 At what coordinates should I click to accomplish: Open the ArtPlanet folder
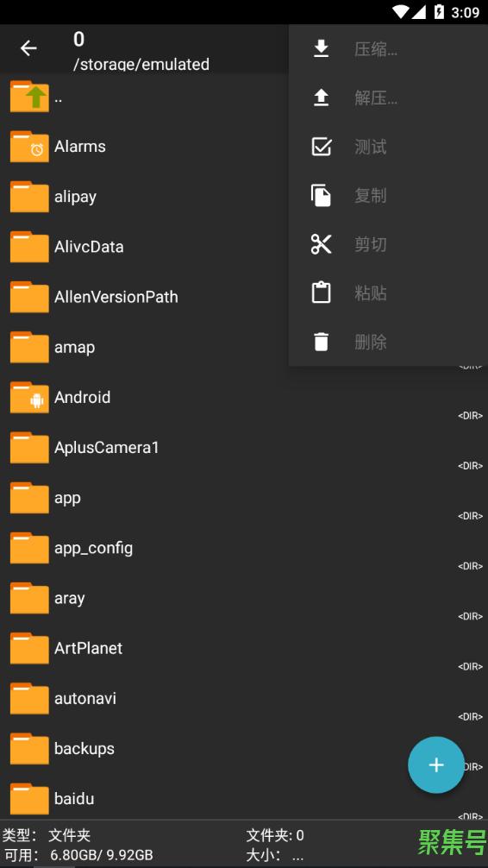pyautogui.click(x=244, y=648)
